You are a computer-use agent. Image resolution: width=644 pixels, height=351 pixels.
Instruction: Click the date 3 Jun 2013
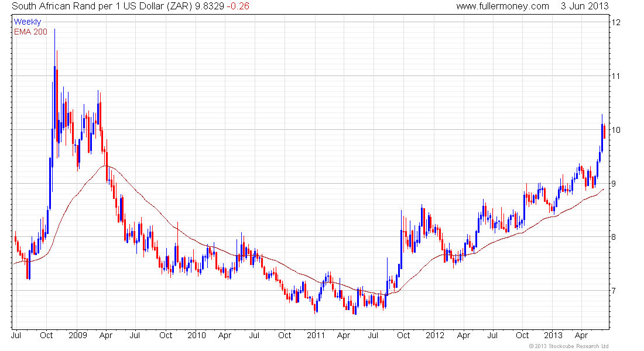[584, 6]
